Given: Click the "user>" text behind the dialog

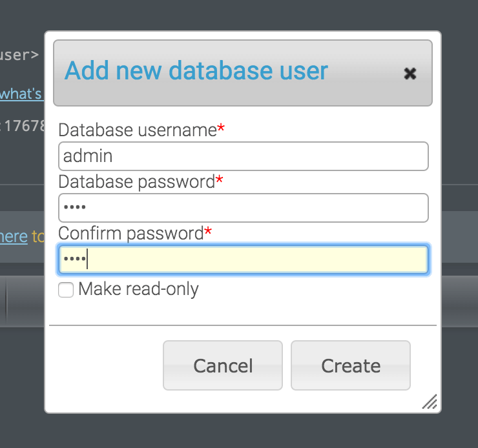Looking at the screenshot, I should tap(19, 55).
